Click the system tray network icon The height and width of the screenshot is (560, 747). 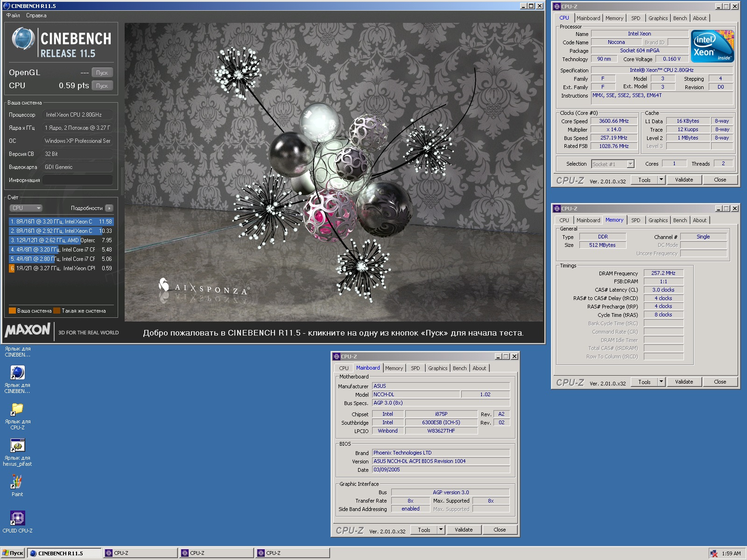714,553
